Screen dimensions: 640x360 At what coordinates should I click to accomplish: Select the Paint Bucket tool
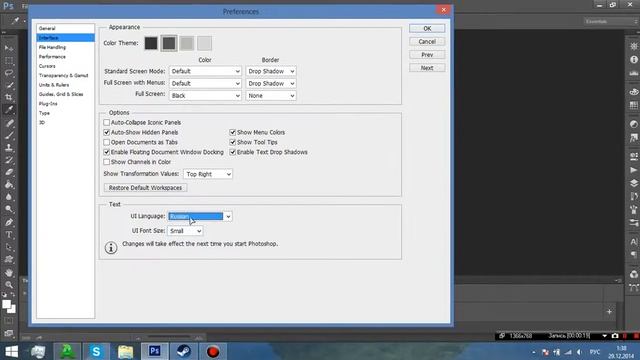point(9,184)
